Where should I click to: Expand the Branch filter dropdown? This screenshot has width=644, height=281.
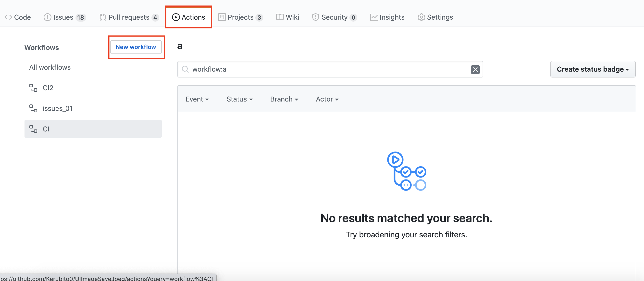click(284, 99)
